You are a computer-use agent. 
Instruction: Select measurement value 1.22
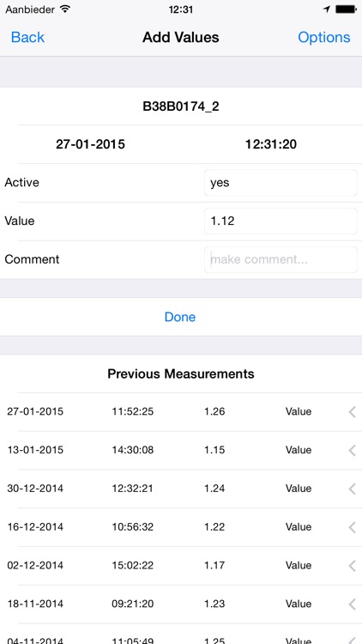coord(214,527)
